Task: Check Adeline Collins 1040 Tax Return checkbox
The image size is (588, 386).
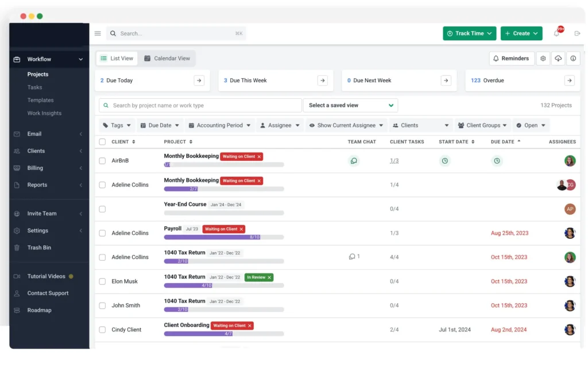Action: coord(102,257)
